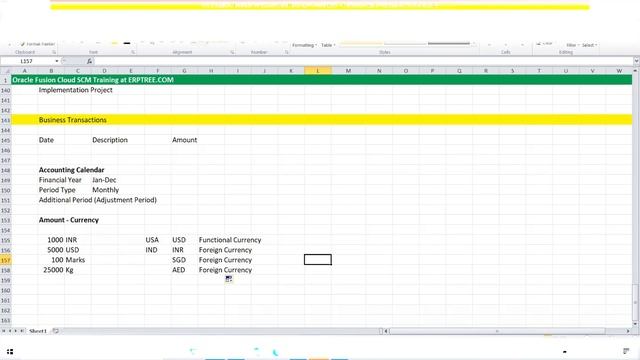640x360 pixels.
Task: Select the active cell L157
Action: (318, 260)
